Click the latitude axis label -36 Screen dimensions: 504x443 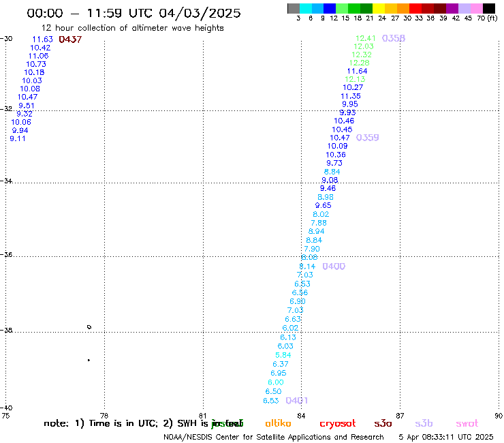point(6,254)
